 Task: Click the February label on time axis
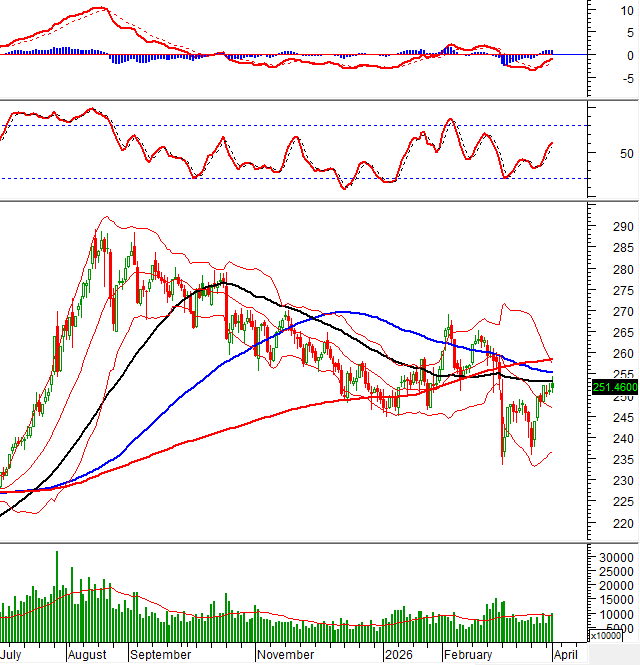[x=468, y=655]
